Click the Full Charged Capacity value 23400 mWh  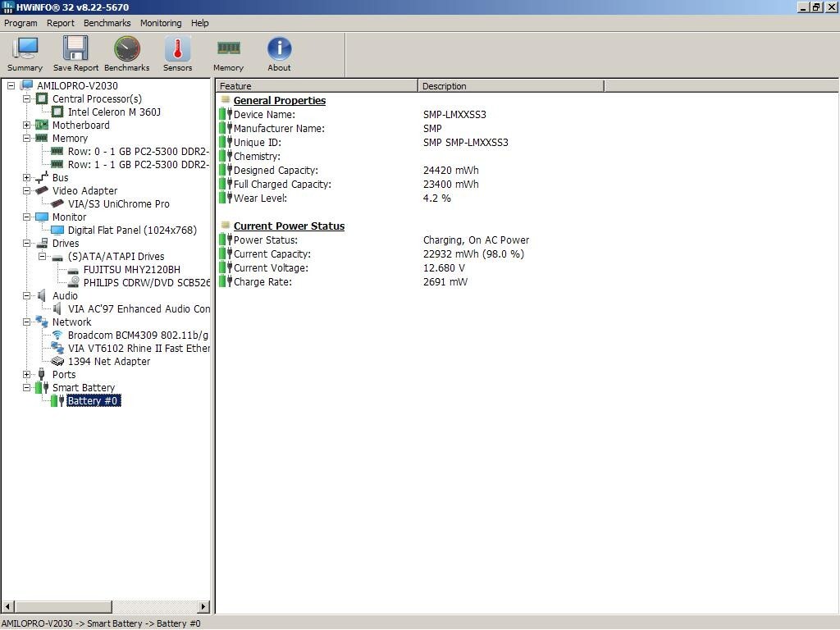pos(451,185)
